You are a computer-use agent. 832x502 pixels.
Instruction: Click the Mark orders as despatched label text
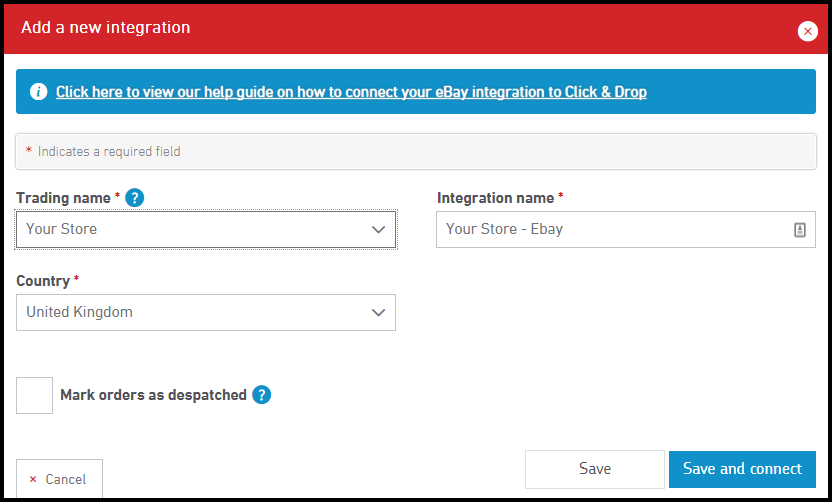point(153,395)
